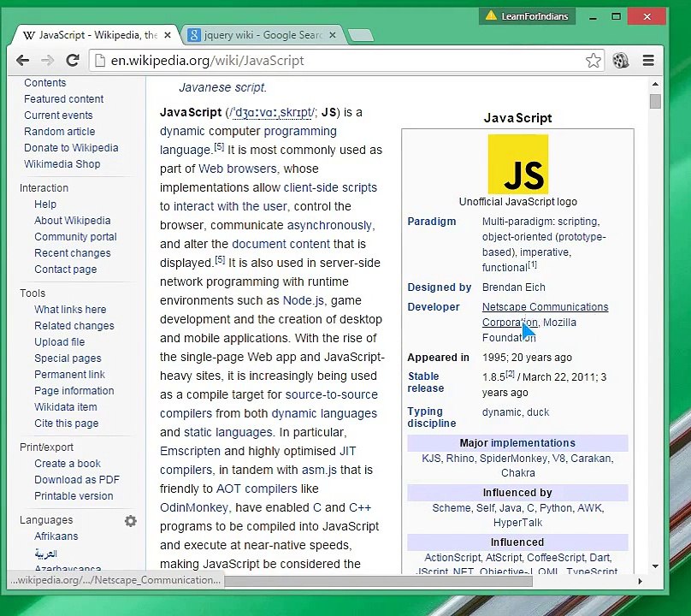The height and width of the screenshot is (616, 691).
Task: Click reference [1] after functional
Action: pos(532,265)
